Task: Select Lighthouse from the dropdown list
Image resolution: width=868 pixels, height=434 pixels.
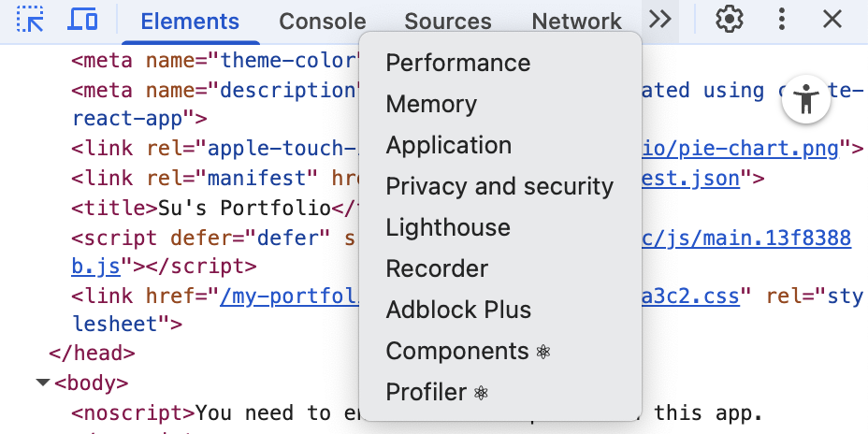Action: pyautogui.click(x=448, y=227)
